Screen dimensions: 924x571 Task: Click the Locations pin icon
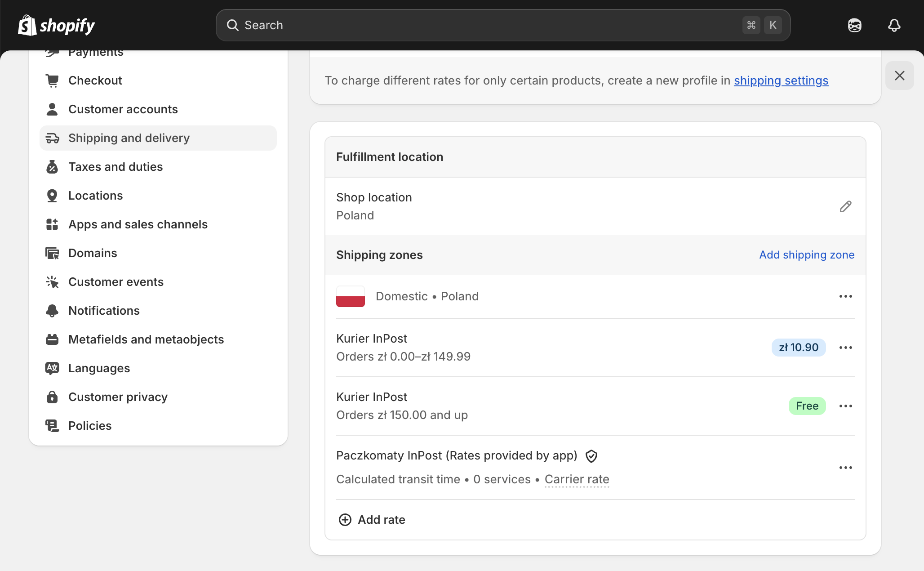[x=52, y=196]
